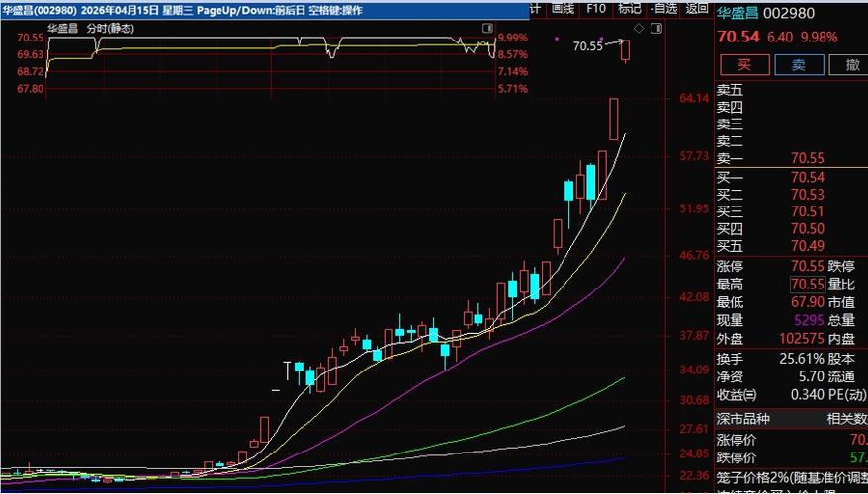Click the 最低 value 67.90
The height and width of the screenshot is (494, 868).
click(x=807, y=302)
